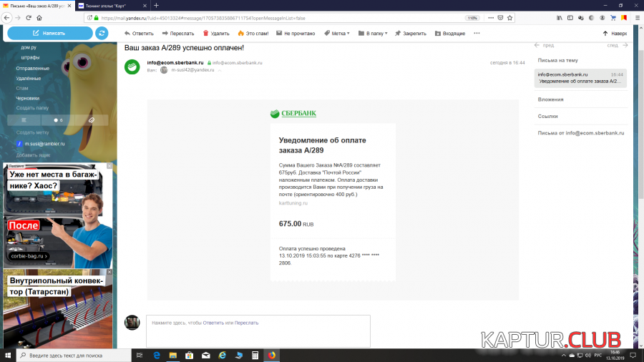Go to Входящие from the toolbar

point(449,33)
